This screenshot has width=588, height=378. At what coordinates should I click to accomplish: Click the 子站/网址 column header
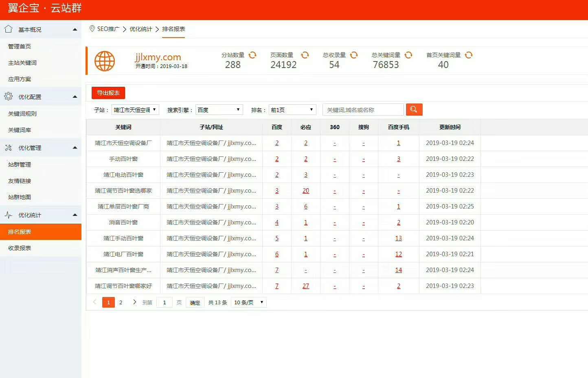[211, 127]
